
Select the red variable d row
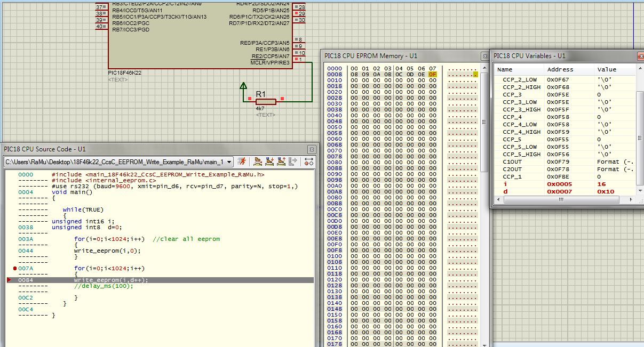[x=565, y=191]
